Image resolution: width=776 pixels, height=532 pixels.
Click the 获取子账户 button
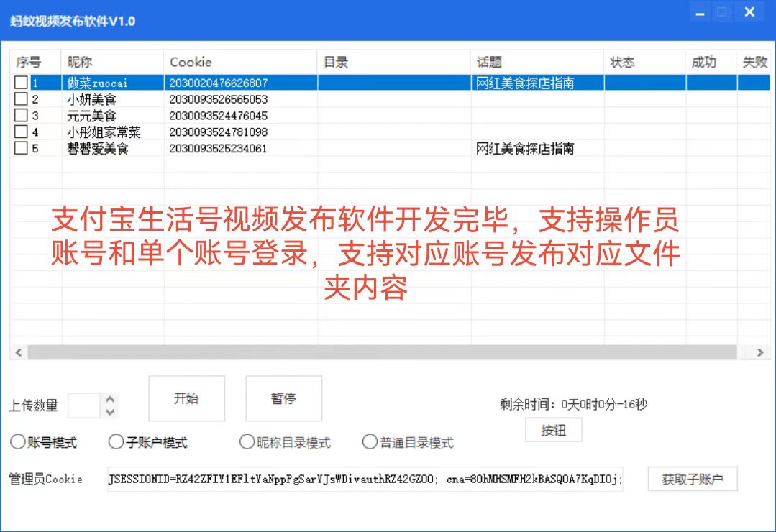[693, 479]
